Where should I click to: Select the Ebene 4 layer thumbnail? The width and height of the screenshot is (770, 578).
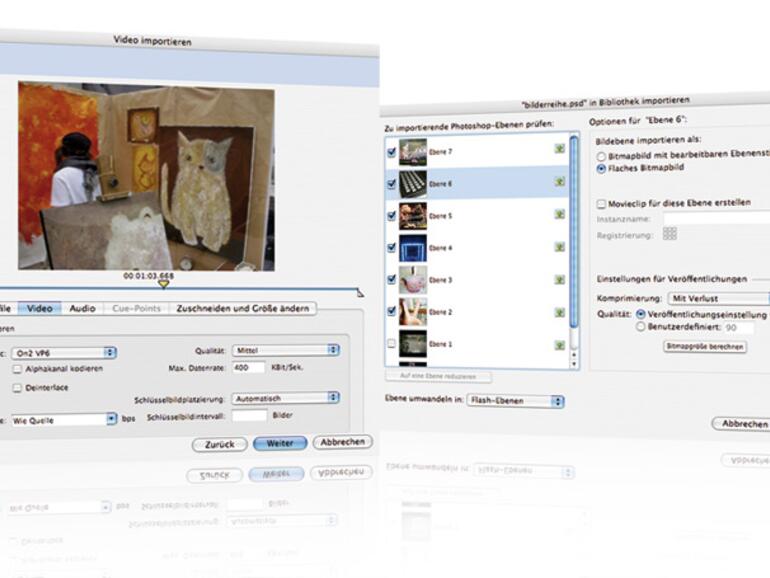click(x=412, y=248)
